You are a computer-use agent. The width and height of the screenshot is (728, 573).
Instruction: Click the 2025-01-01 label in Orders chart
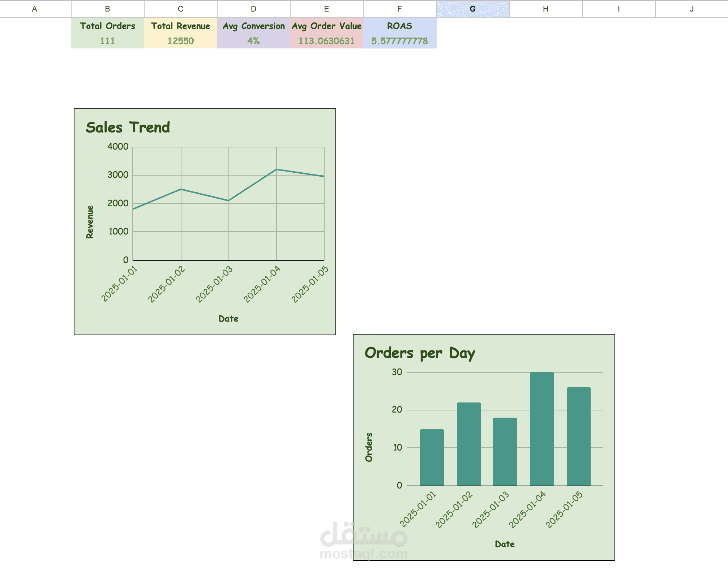click(x=418, y=509)
